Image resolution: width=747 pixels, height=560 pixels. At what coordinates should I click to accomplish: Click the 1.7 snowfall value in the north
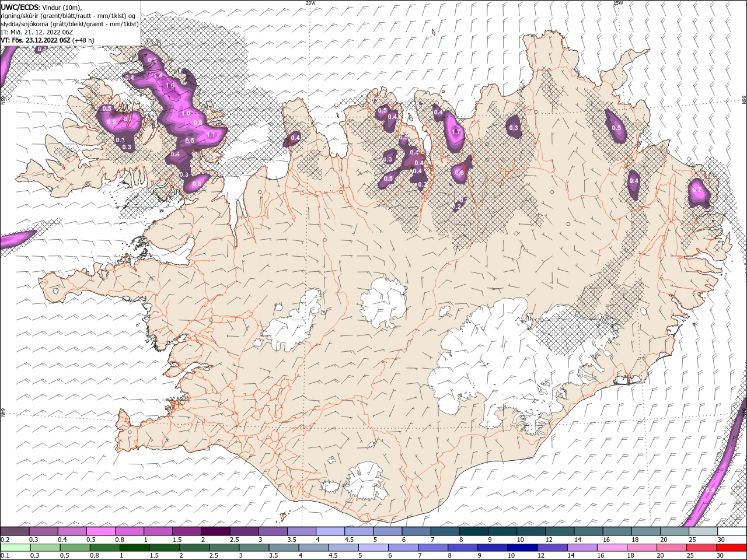point(456,132)
